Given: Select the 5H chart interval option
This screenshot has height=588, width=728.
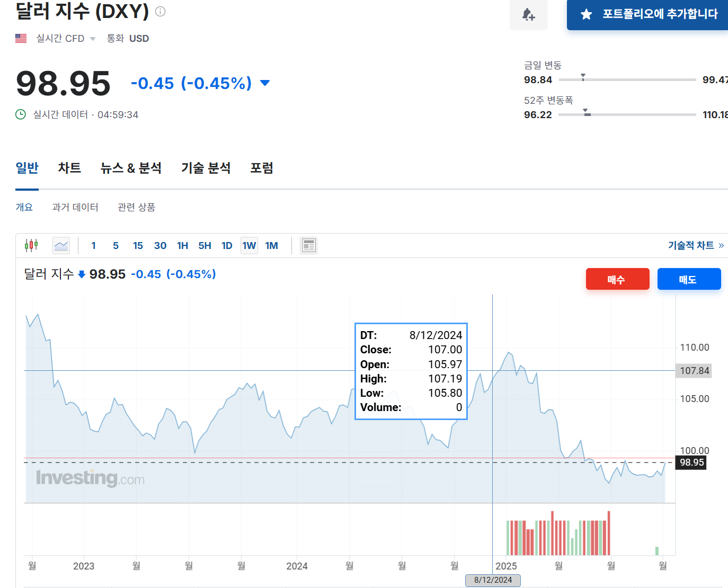Looking at the screenshot, I should point(205,245).
